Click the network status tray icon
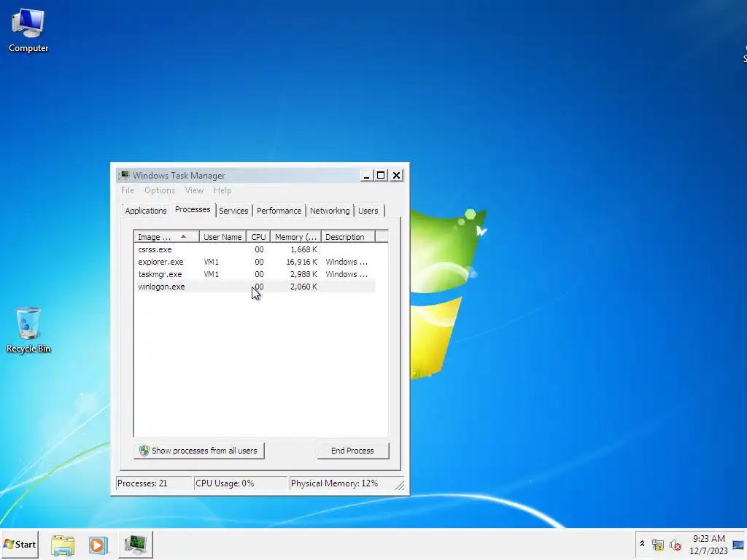The image size is (747, 560). [x=658, y=544]
